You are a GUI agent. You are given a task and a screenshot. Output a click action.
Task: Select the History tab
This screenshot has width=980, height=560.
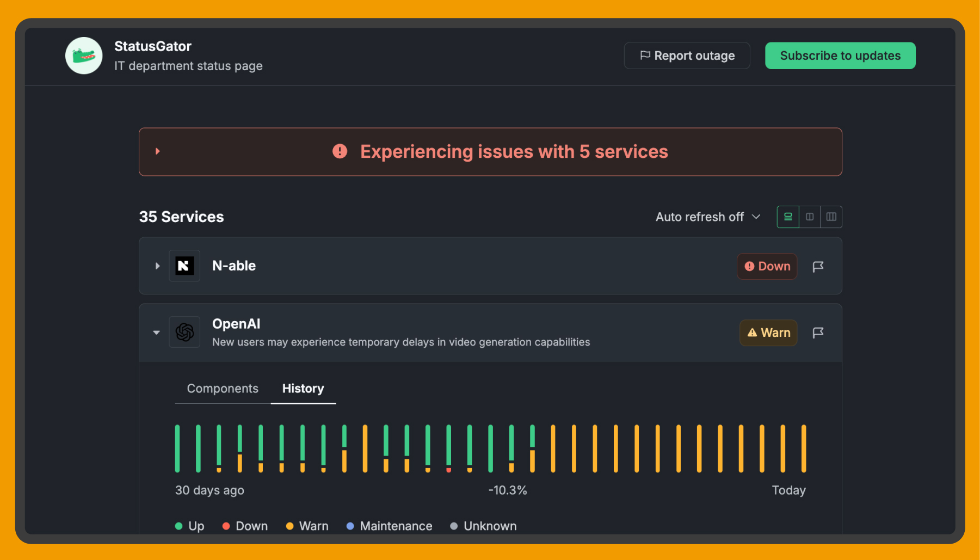pyautogui.click(x=303, y=388)
